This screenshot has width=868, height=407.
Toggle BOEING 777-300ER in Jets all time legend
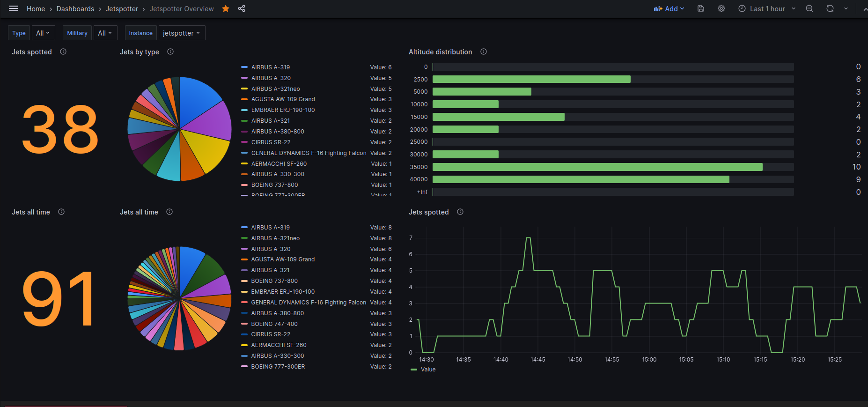coord(278,367)
